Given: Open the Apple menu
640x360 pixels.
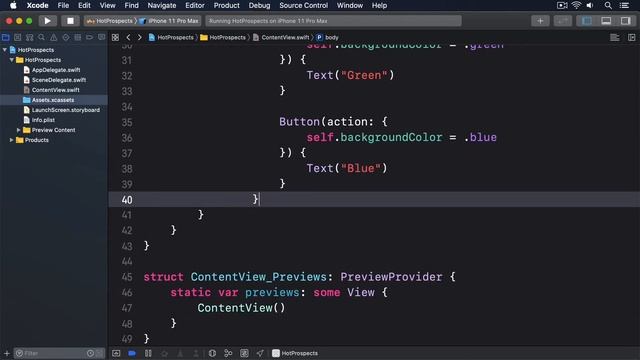Looking at the screenshot, I should coord(13,5).
